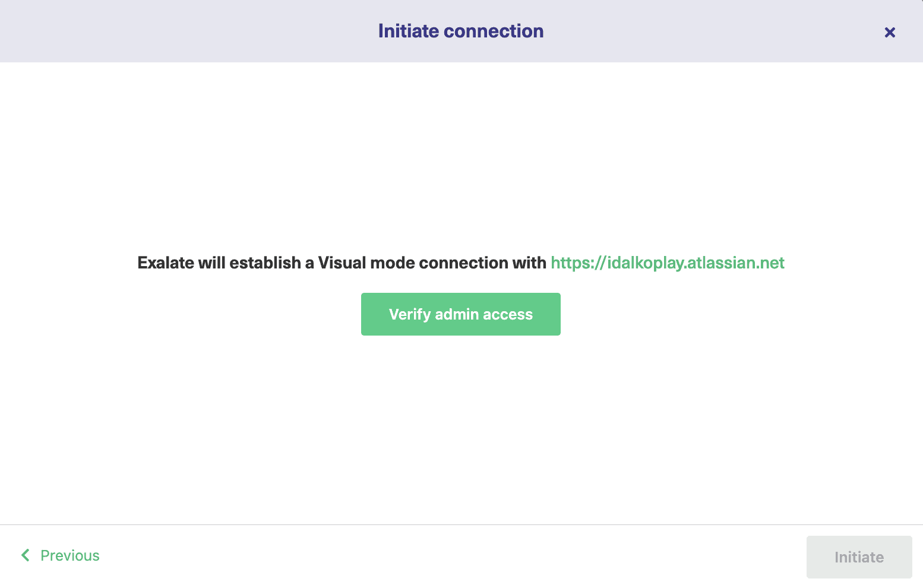This screenshot has width=923, height=588.
Task: Verify admin access on the destination instance
Action: (460, 314)
